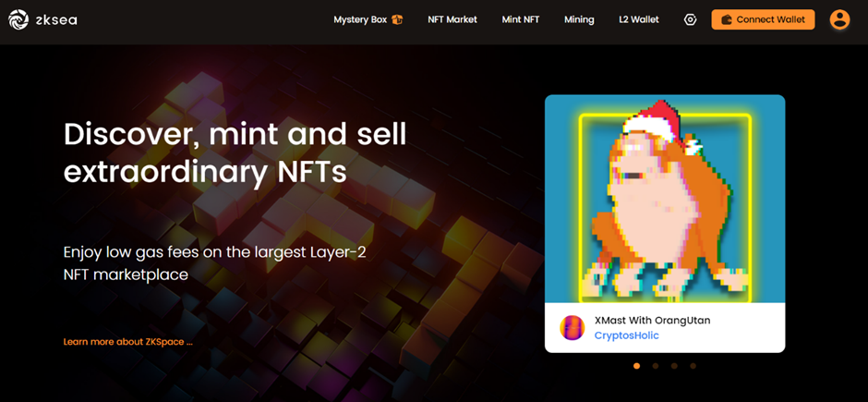
Task: Click the zksea brand name text
Action: (x=55, y=20)
